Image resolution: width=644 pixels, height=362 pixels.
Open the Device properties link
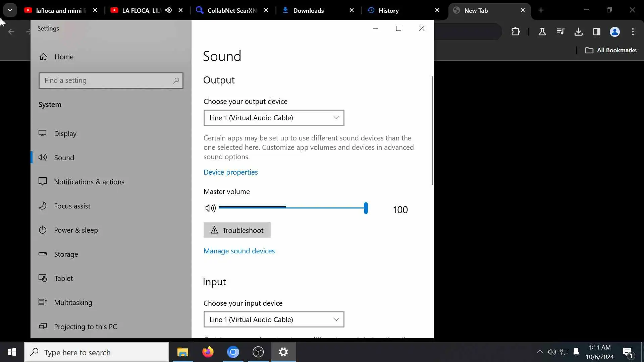[230, 172]
